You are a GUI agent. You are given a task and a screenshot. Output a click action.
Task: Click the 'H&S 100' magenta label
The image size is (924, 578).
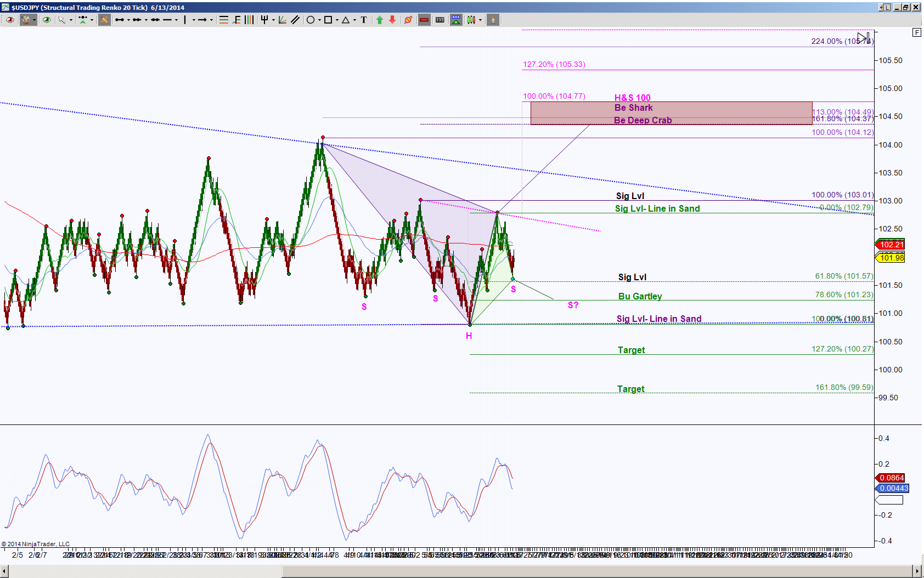[x=633, y=98]
